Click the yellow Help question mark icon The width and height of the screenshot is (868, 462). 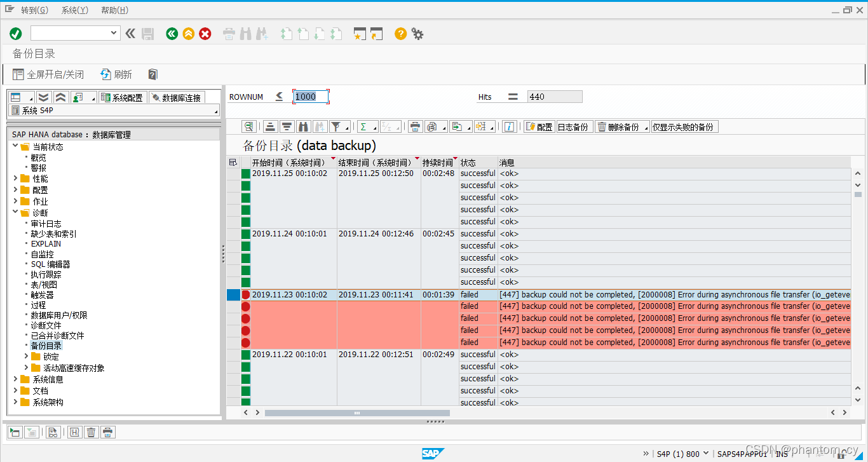tap(400, 34)
